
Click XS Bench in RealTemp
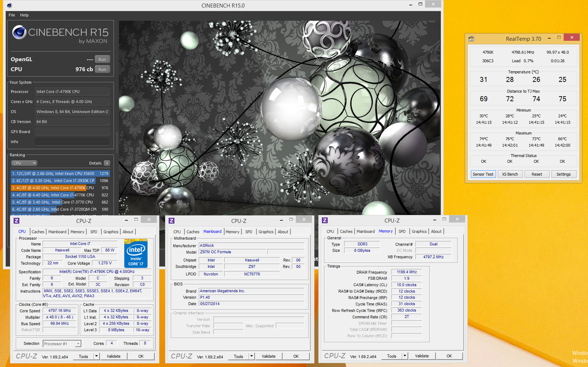[510, 174]
